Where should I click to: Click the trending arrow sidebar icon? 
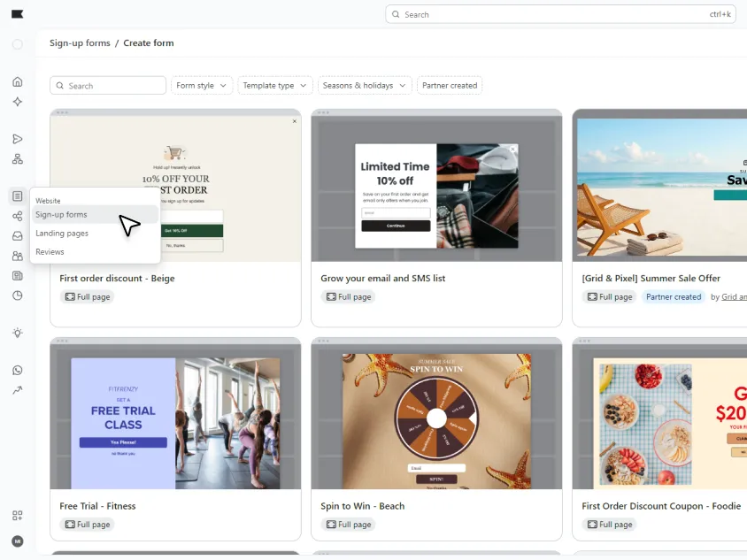click(x=18, y=390)
